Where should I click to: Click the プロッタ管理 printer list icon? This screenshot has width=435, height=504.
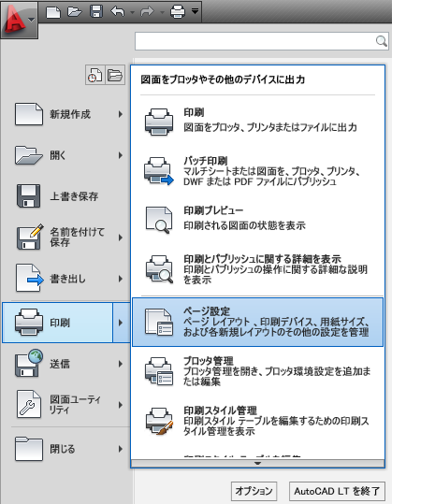159,371
